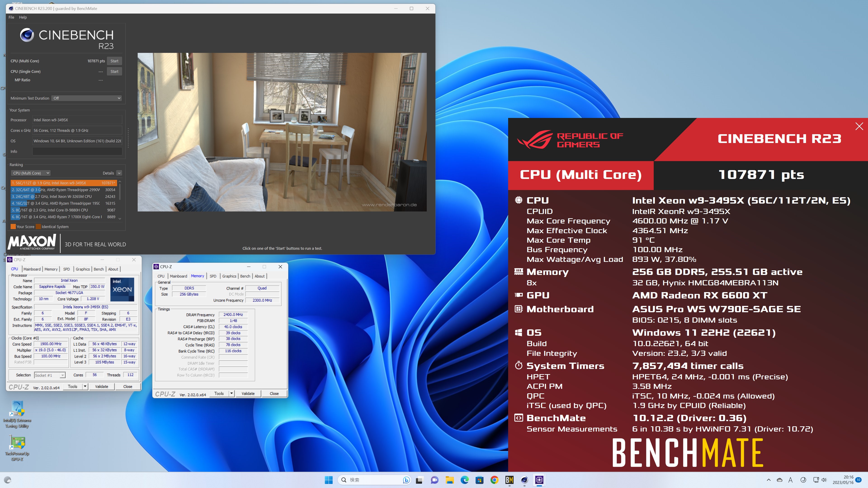Screen dimensions: 868x488
Task: Open Graphics tab in CPU-Z Memory window
Action: 229,276
